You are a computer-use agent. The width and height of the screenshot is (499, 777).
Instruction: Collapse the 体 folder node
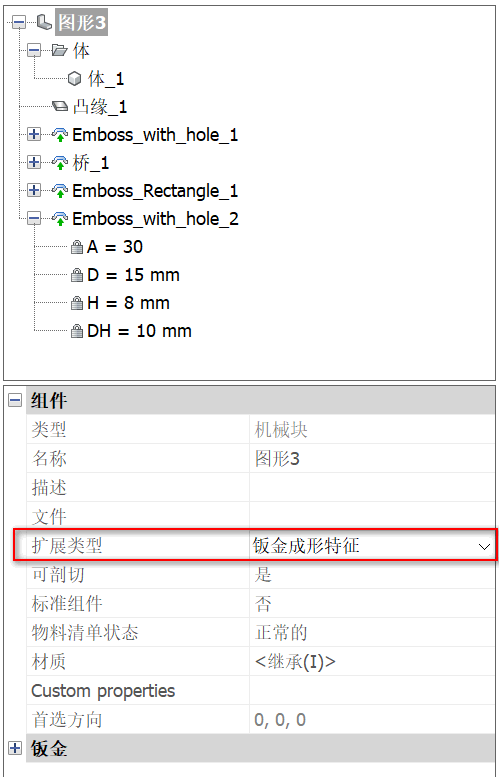[x=34, y=51]
